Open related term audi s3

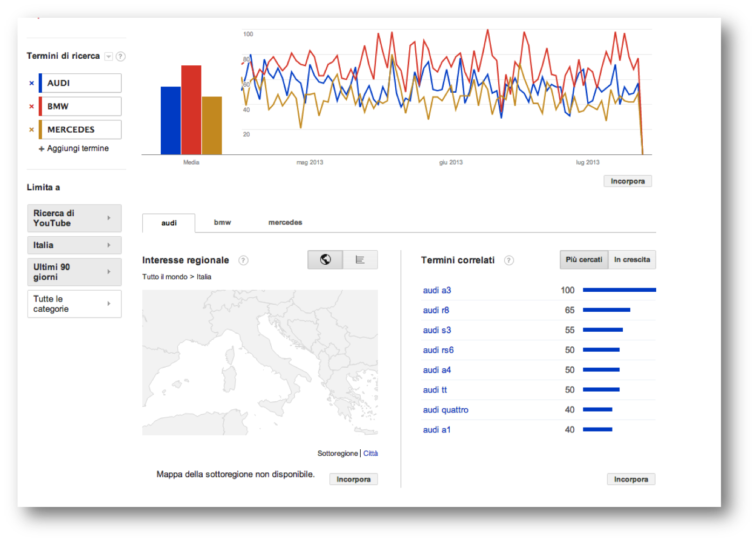[x=437, y=330]
